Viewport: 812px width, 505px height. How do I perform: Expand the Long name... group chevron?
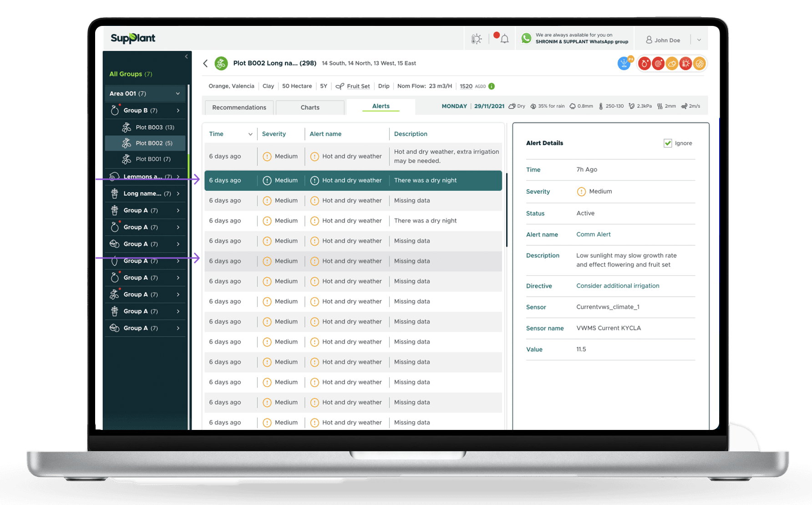(178, 193)
